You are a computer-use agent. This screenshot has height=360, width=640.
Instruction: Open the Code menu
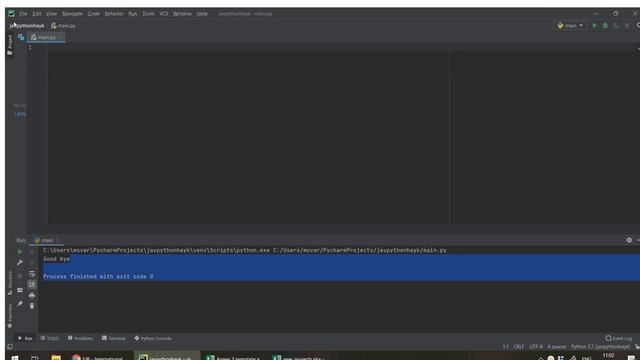point(93,14)
